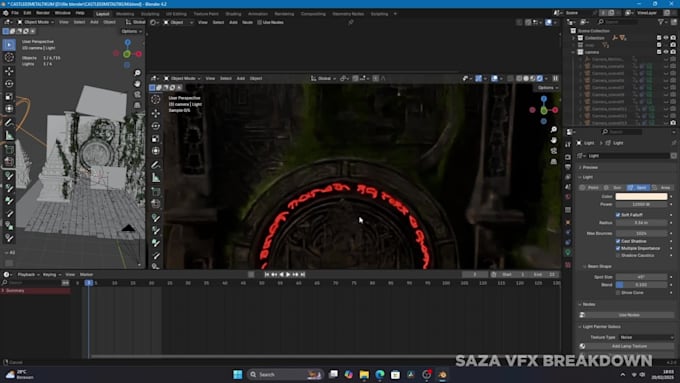
Task: Collapse the Beam Shape panel
Action: point(598,266)
